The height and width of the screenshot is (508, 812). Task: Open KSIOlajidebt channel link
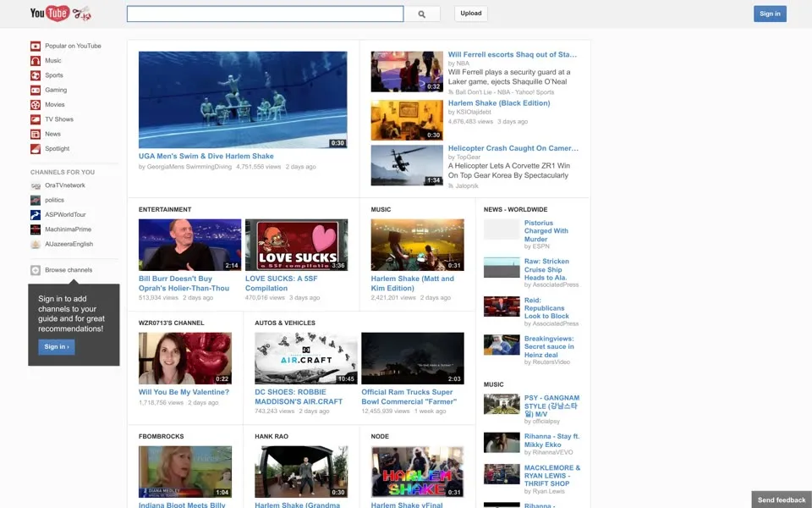474,112
